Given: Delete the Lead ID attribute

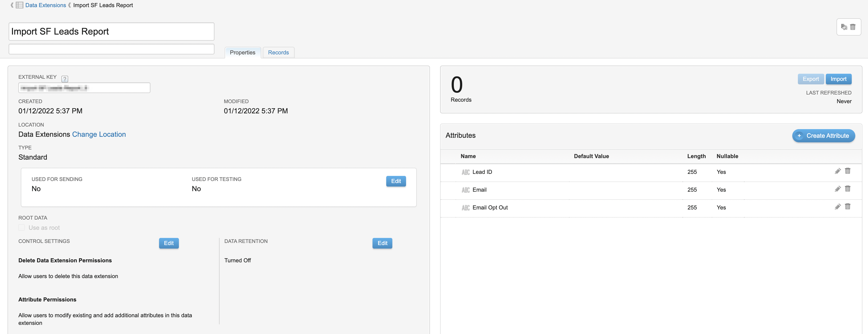Looking at the screenshot, I should pos(847,171).
